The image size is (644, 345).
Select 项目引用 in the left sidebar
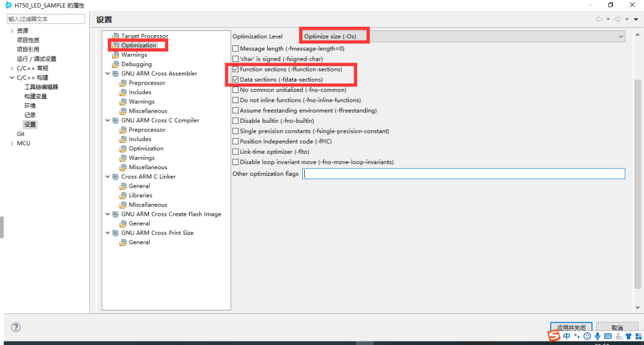click(28, 49)
